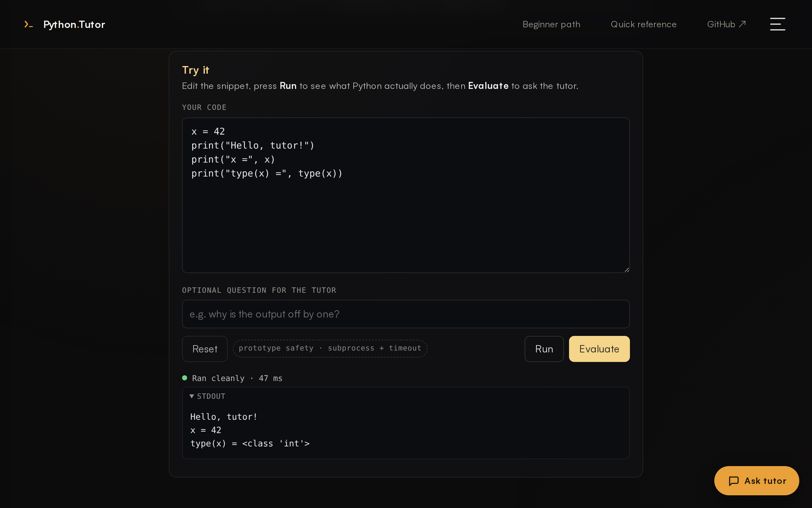
Task: Click the green Ran cleanly status dot
Action: click(x=185, y=378)
